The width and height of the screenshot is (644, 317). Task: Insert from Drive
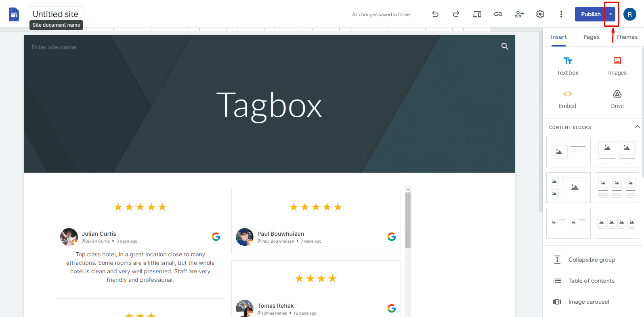617,99
